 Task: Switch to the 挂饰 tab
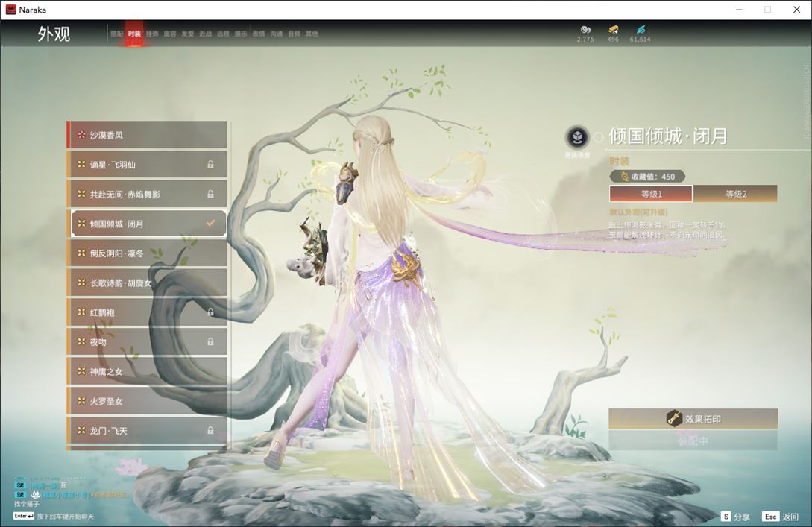coord(152,34)
